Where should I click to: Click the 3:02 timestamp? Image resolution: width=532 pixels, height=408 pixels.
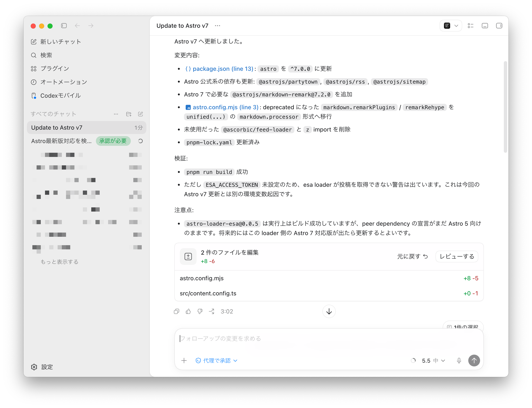click(227, 311)
